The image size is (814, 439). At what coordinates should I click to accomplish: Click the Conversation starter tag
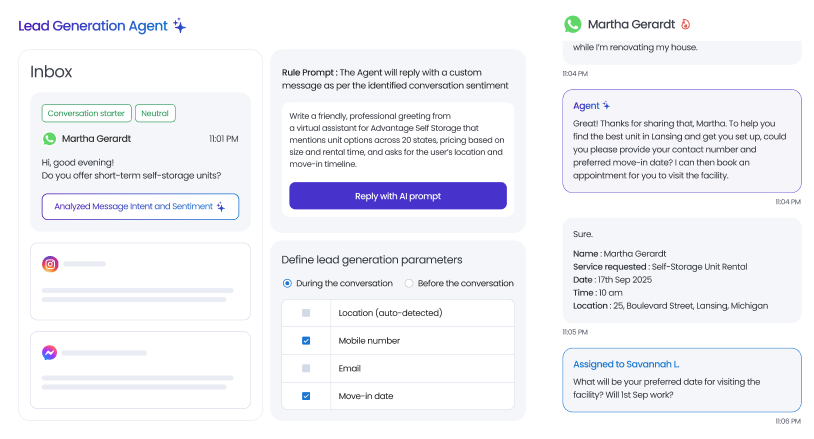[86, 113]
